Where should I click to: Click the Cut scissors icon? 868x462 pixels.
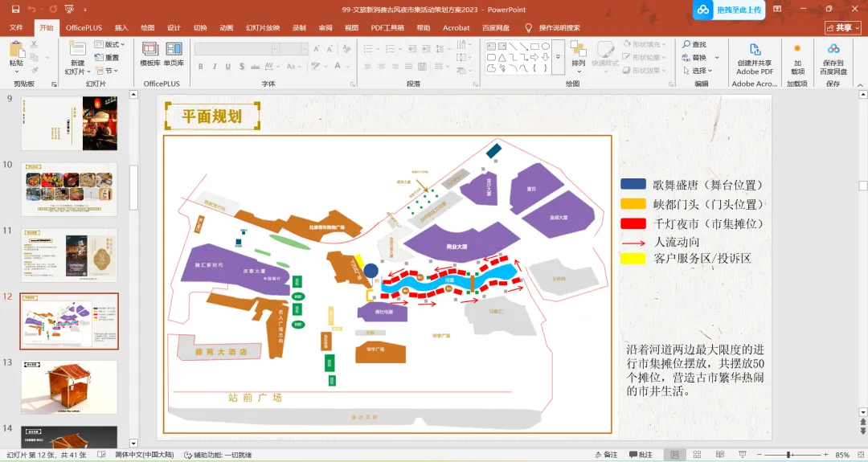coord(35,44)
